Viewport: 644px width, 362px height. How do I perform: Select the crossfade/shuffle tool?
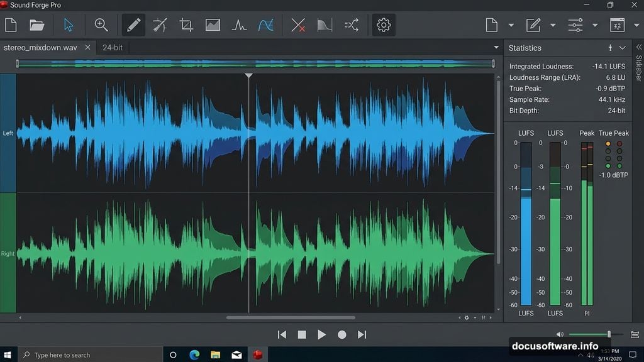[351, 25]
